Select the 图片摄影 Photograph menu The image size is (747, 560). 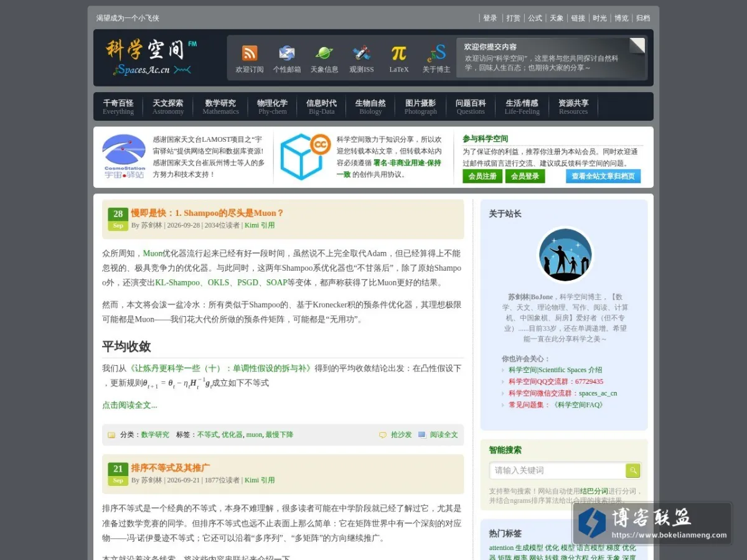click(421, 107)
